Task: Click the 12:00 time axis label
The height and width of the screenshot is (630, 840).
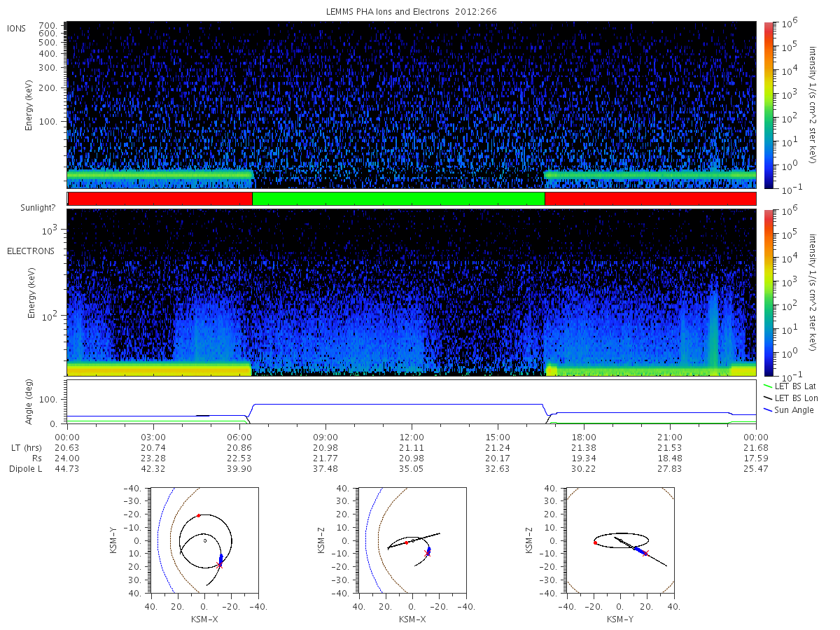Action: [412, 437]
